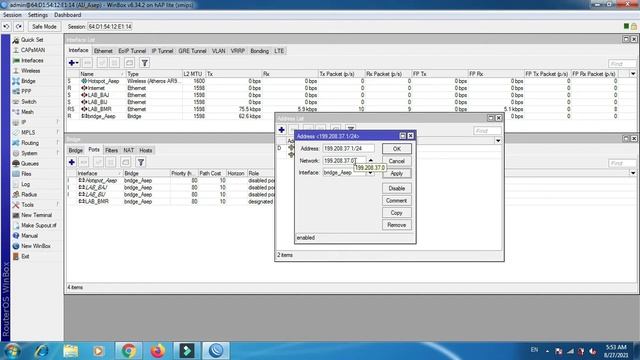This screenshot has height=360, width=640.
Task: Click OK in Address dialog
Action: click(x=397, y=149)
